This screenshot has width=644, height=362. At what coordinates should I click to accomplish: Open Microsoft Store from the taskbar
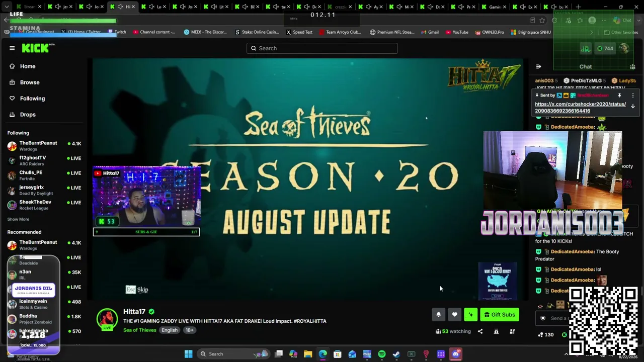click(x=338, y=354)
